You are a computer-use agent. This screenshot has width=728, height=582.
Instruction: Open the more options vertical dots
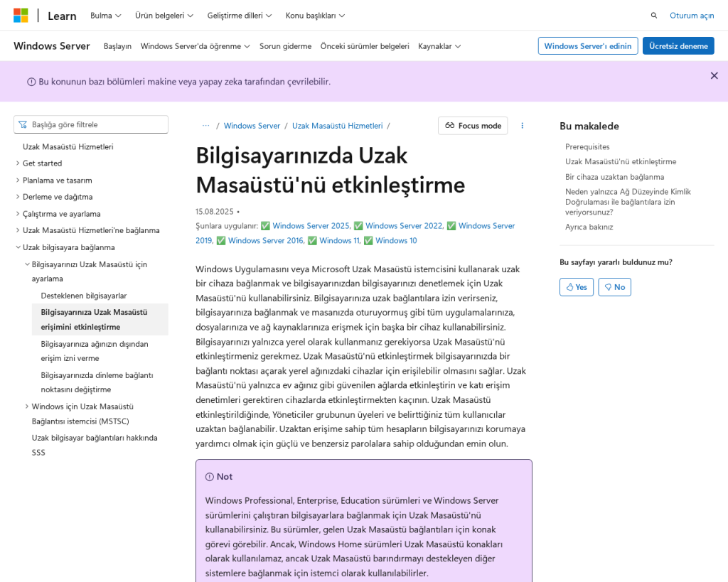(x=523, y=126)
